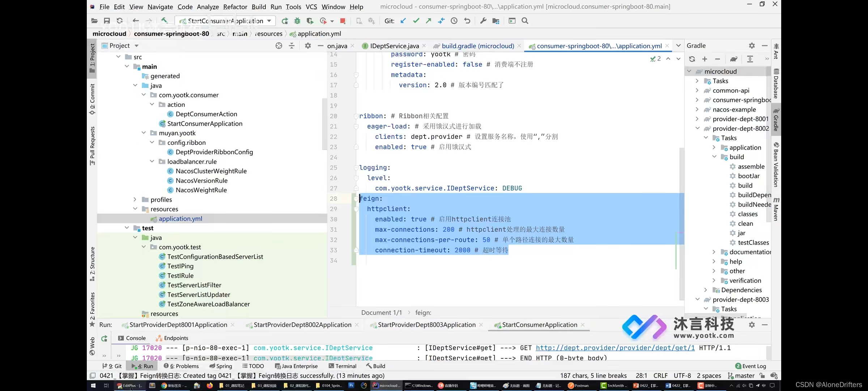Switch to IDeptService.java editor tab
The width and height of the screenshot is (868, 391).
(394, 46)
